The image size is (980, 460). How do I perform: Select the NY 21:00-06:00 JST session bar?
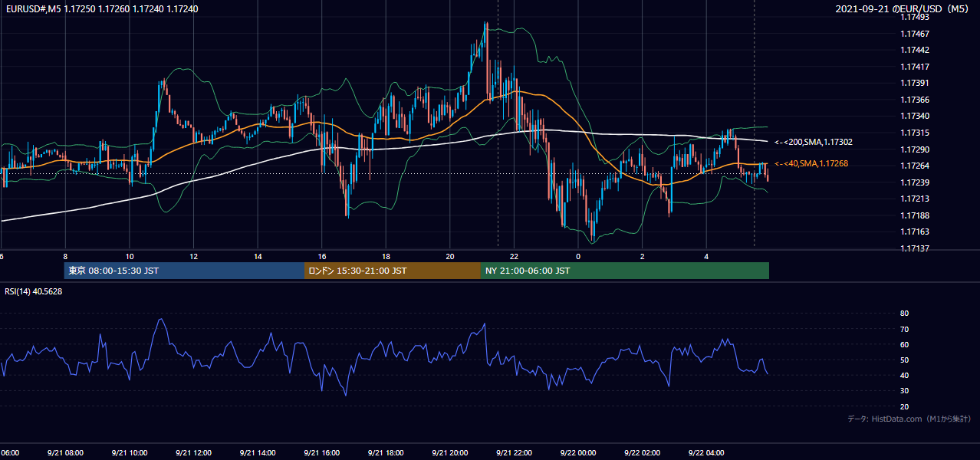(625, 271)
